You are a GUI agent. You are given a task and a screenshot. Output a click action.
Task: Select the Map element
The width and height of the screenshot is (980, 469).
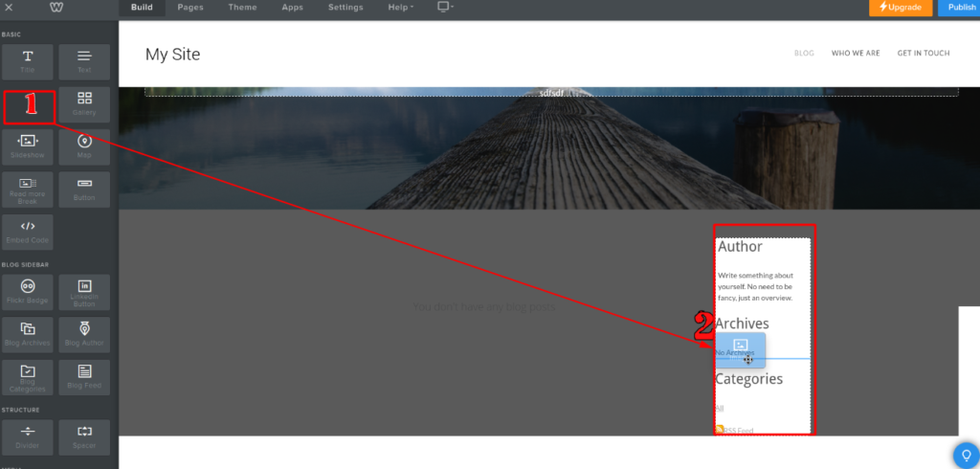(x=84, y=147)
